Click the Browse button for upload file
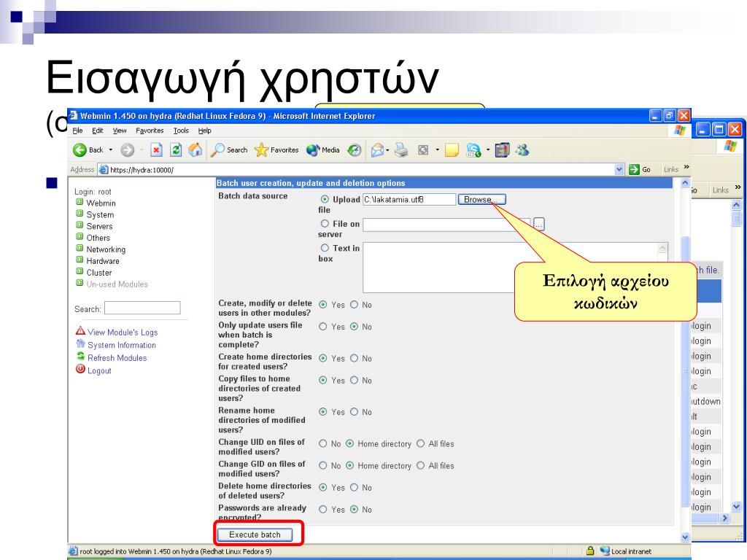 pyautogui.click(x=482, y=200)
